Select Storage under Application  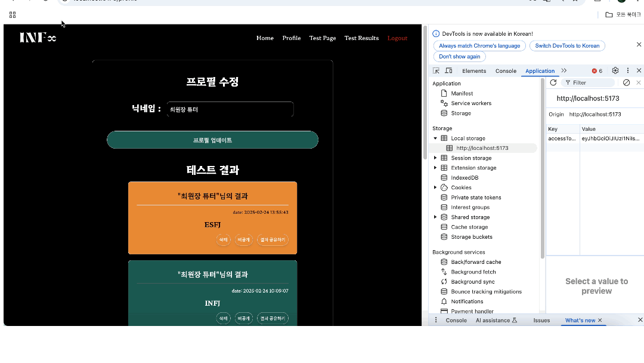[x=460, y=113]
